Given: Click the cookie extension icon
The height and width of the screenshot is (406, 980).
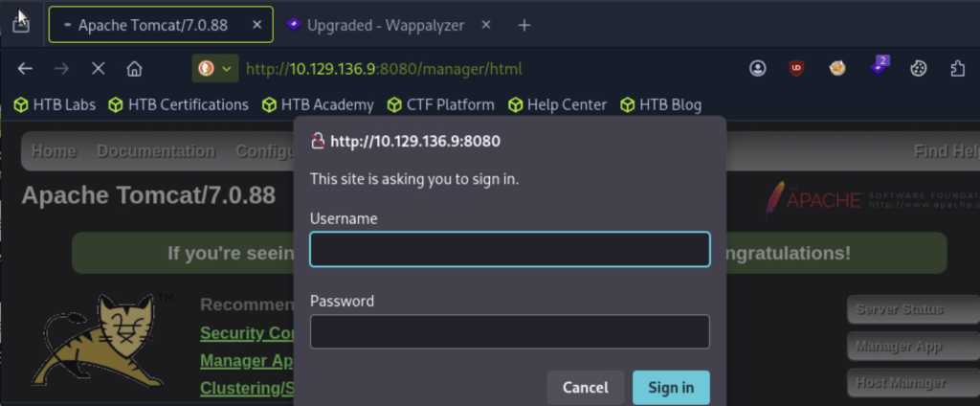Looking at the screenshot, I should click(918, 69).
